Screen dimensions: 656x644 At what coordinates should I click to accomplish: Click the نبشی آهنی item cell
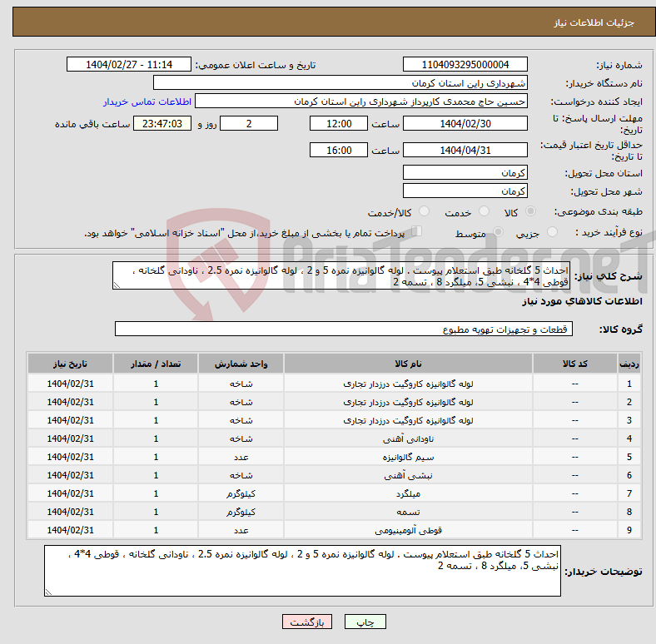(x=408, y=476)
